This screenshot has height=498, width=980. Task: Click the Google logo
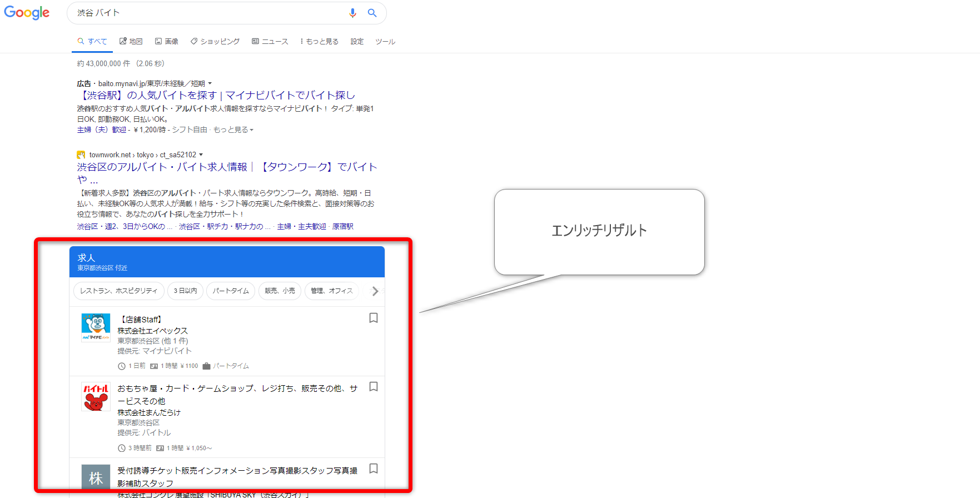(x=27, y=13)
